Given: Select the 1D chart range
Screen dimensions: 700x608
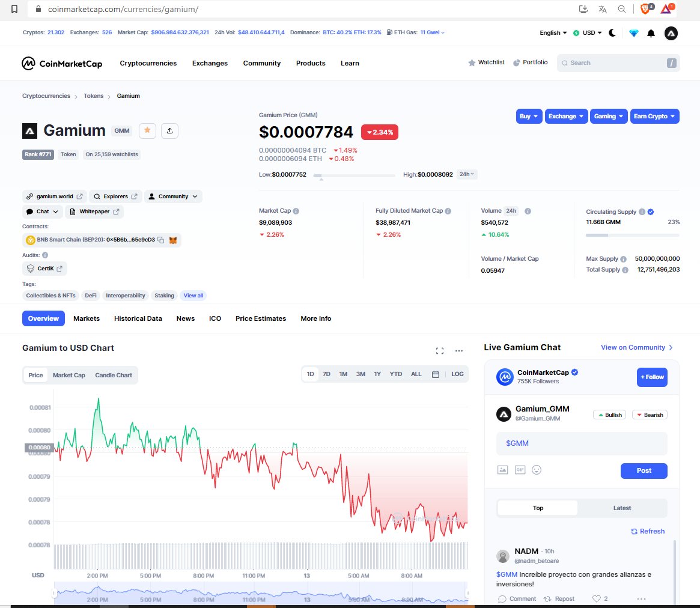Looking at the screenshot, I should point(310,374).
